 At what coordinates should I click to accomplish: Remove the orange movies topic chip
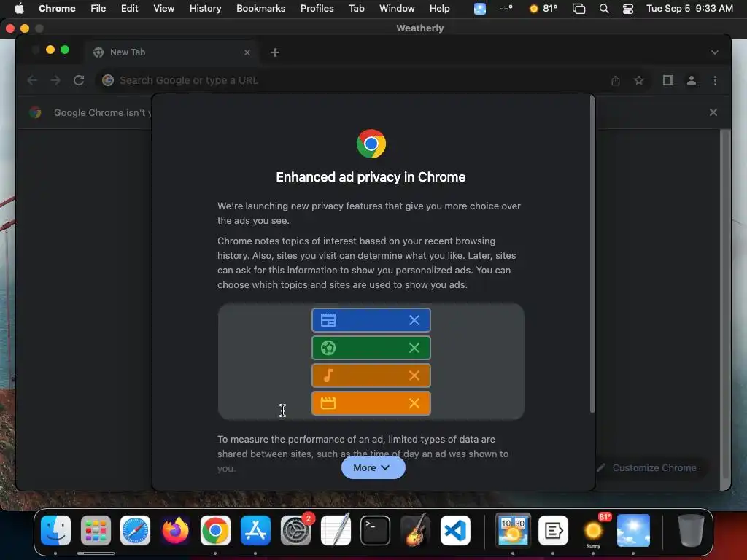pyautogui.click(x=414, y=403)
